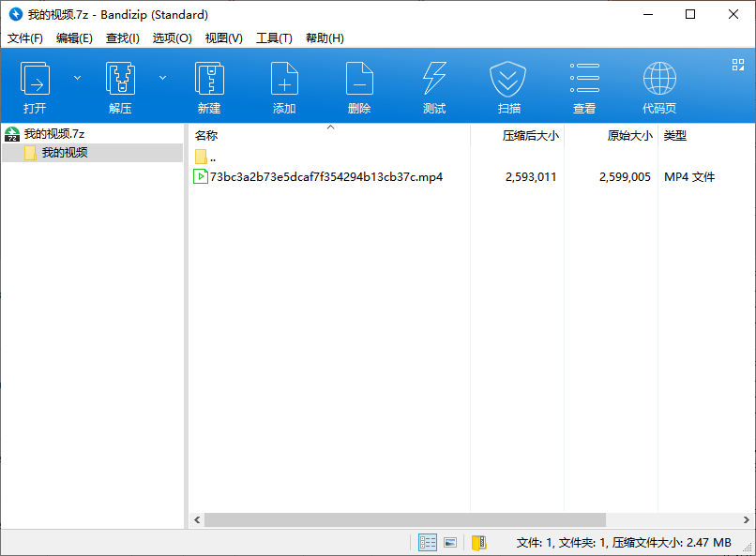756x556 pixels.
Task: Open the 工具(T) menu
Action: [x=273, y=38]
